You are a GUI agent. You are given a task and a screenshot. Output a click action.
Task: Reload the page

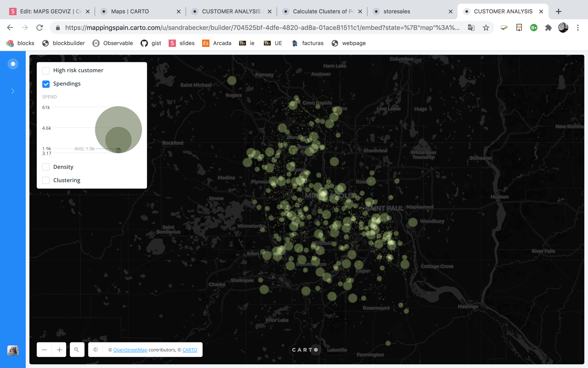coord(40,28)
